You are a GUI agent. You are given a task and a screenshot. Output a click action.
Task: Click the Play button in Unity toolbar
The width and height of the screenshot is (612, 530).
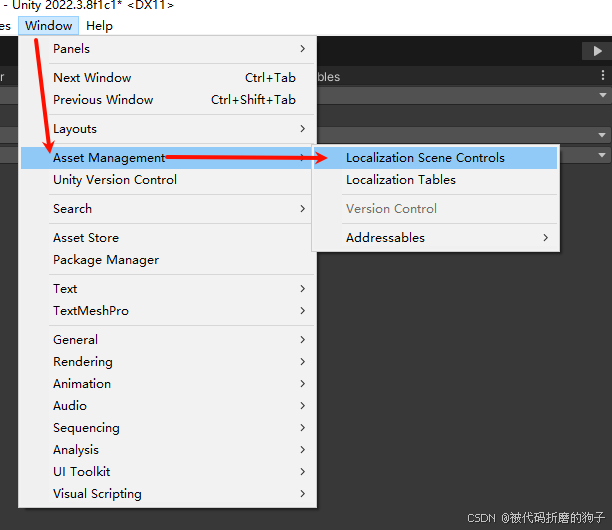pyautogui.click(x=597, y=51)
